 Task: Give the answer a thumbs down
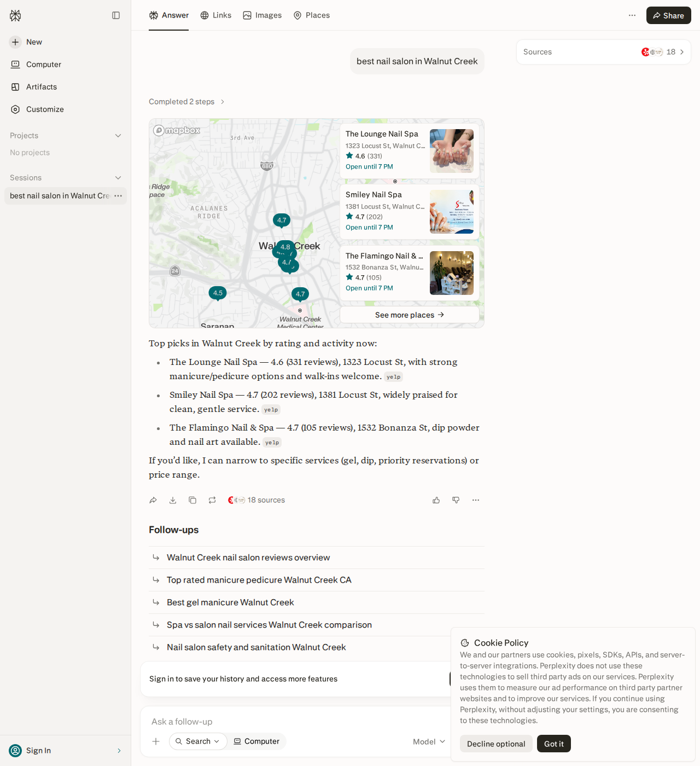[x=456, y=500]
